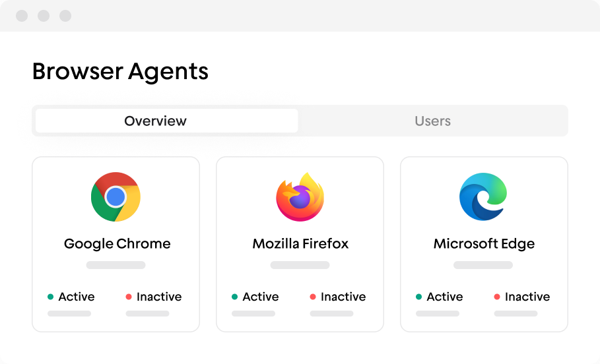The width and height of the screenshot is (600, 364).
Task: Click the gray placeholder bar below Google Chrome
Action: tap(116, 265)
